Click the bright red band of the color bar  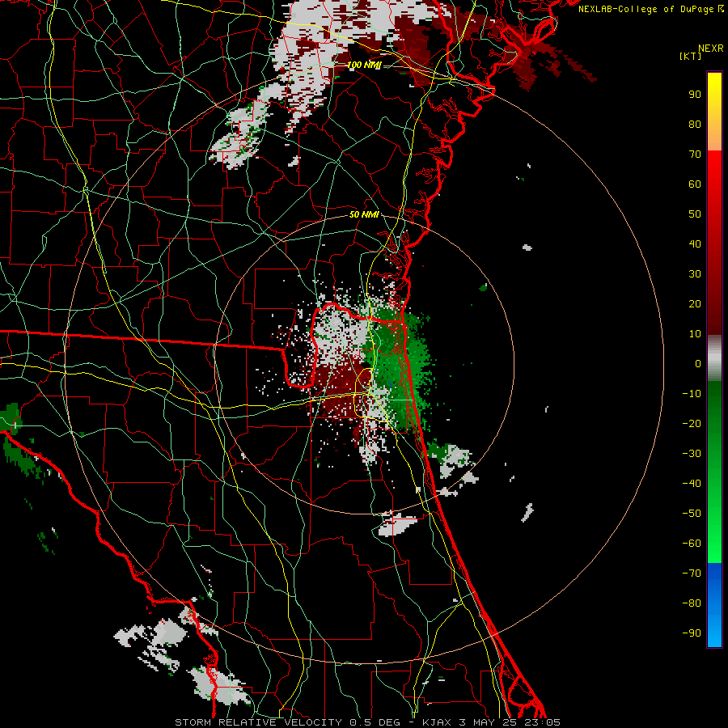coord(714,171)
